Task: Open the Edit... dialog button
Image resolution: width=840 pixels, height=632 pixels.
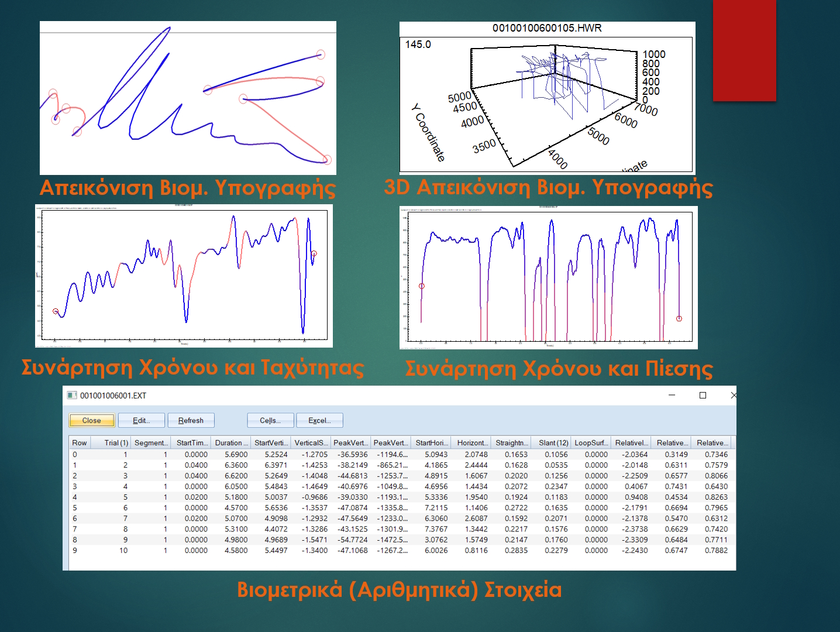Action: pos(142,420)
